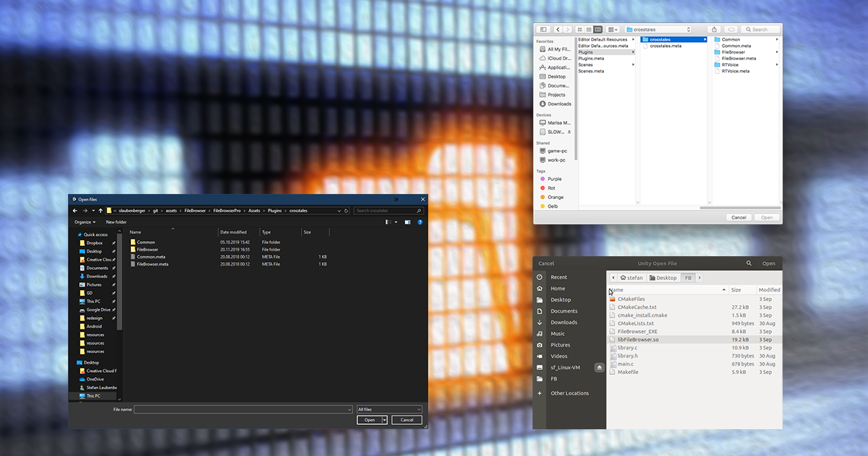Screen dimensions: 868x456
Task: Open the All files type dropdown
Action: coord(388,410)
